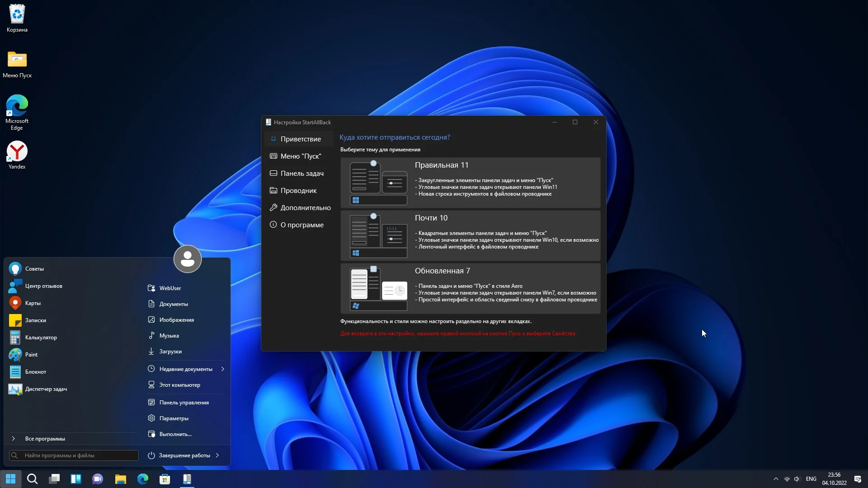Apply the Правильная 11 theme

coord(470,183)
